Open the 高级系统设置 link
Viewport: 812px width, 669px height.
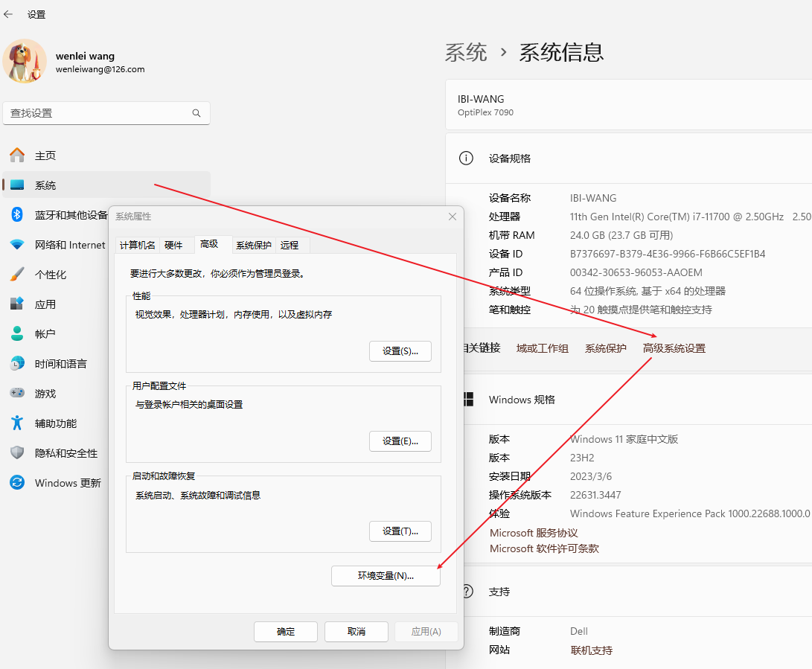pyautogui.click(x=674, y=348)
